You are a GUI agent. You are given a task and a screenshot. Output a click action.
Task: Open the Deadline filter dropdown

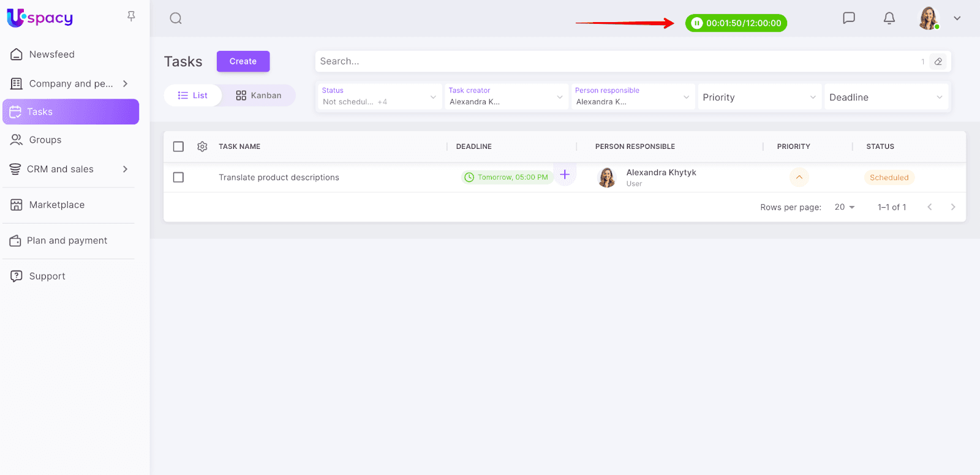point(886,97)
